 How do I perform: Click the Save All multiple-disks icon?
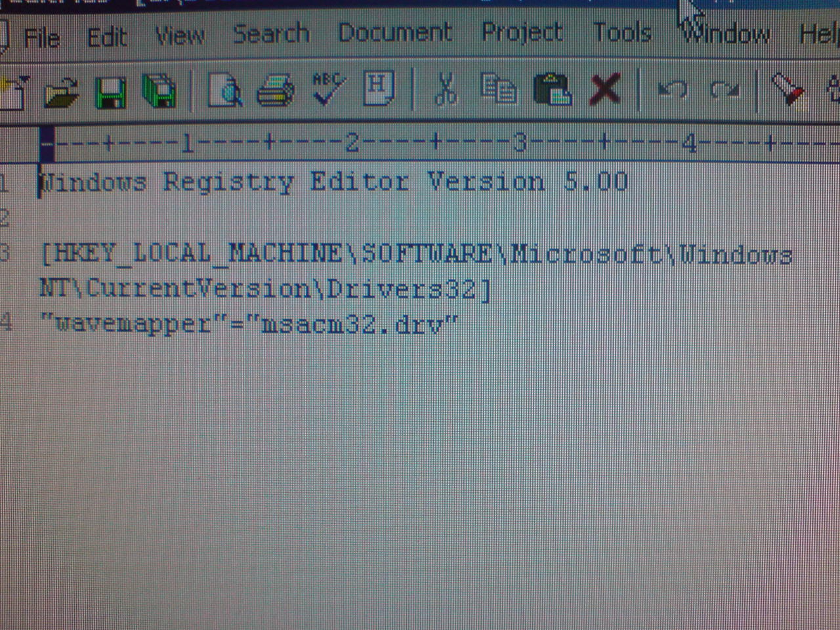[x=159, y=91]
